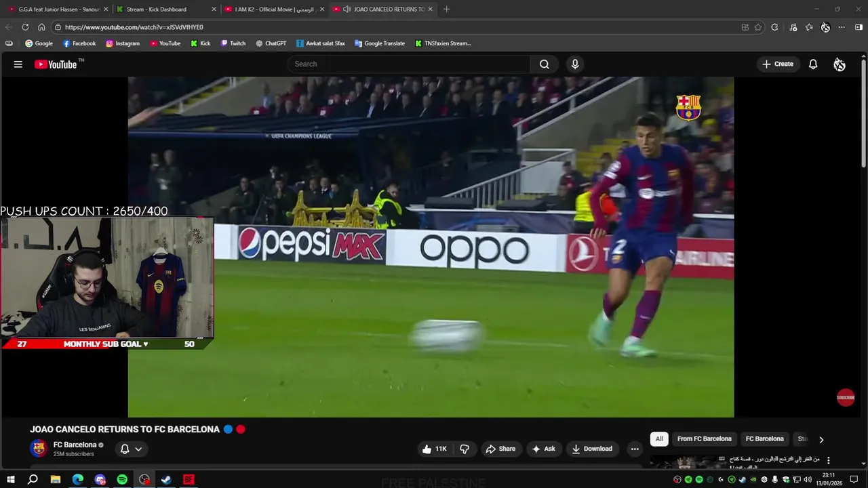Open the browser sidebar panel icon

[859, 27]
